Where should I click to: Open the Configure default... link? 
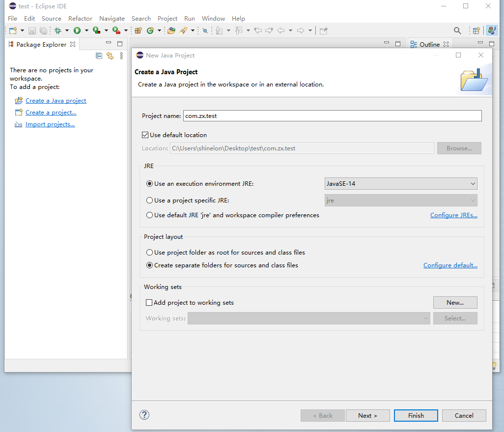450,265
